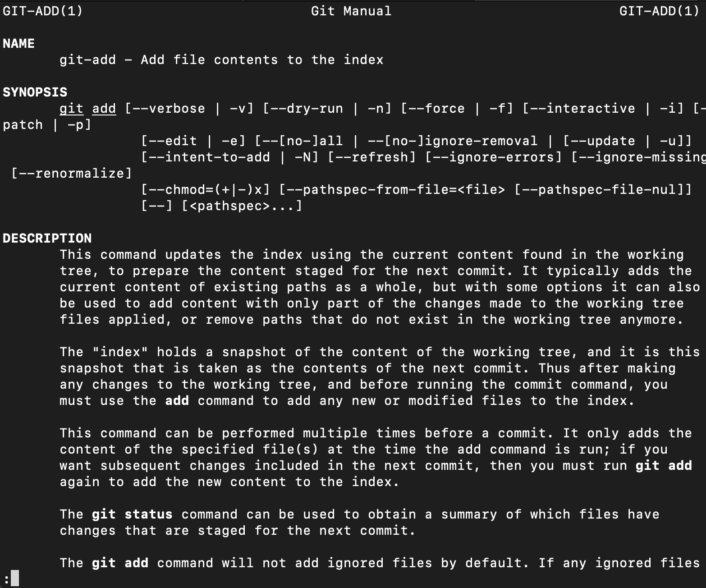Click the --pathspec-from-file=<file> option
The image size is (706, 588).
[392, 190]
